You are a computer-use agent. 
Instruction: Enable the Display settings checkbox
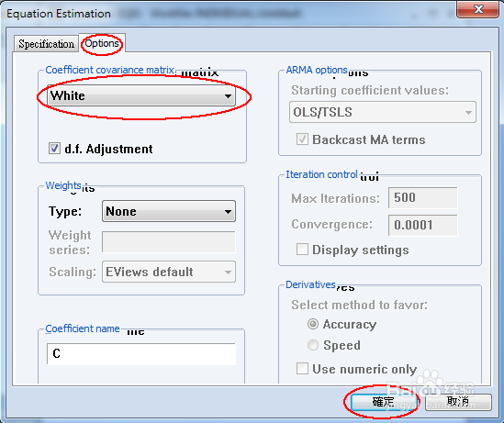pyautogui.click(x=302, y=250)
